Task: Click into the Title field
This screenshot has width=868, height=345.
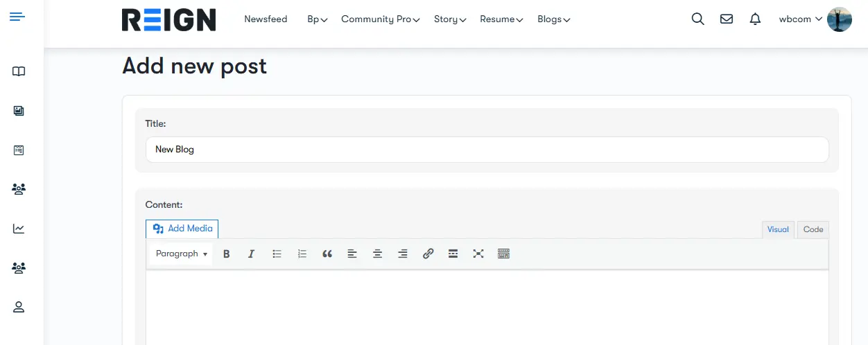Action: (487, 150)
